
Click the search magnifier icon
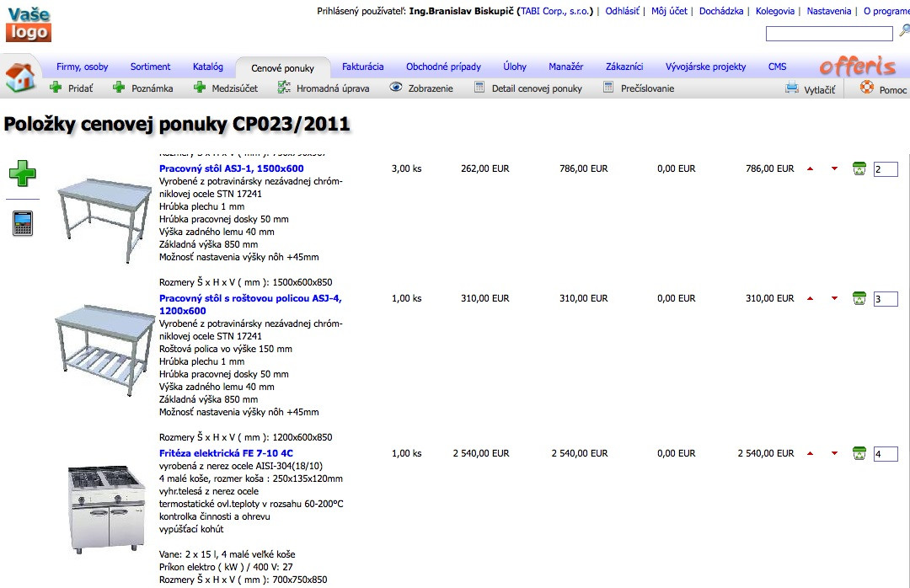[904, 30]
